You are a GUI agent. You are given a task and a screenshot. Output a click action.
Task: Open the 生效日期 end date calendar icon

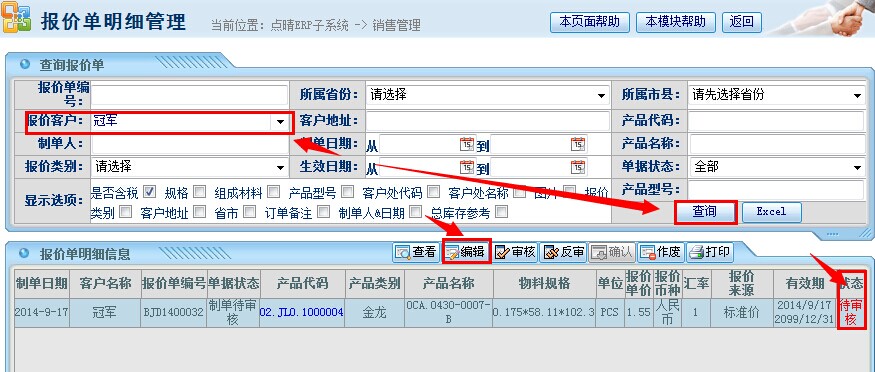click(x=578, y=167)
